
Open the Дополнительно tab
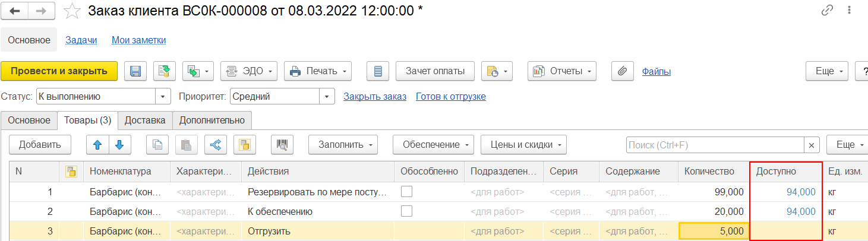click(x=212, y=120)
